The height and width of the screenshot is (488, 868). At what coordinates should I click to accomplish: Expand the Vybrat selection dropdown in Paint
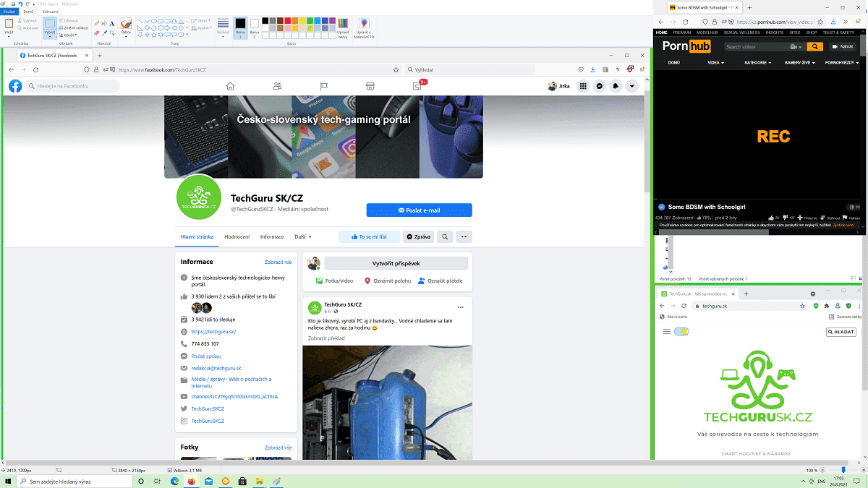[x=49, y=35]
